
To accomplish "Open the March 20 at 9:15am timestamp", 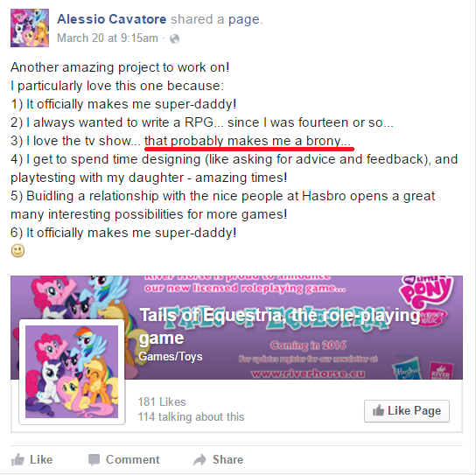I will (x=108, y=38).
